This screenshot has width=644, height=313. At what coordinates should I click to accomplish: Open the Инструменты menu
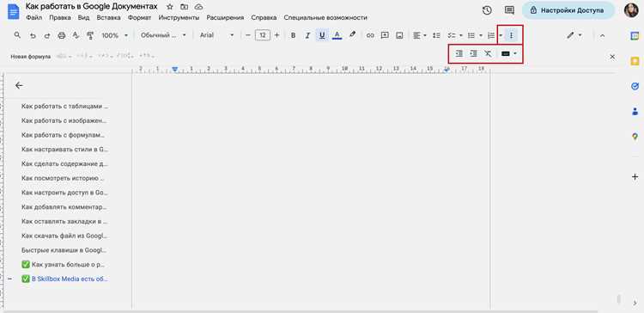(x=179, y=18)
